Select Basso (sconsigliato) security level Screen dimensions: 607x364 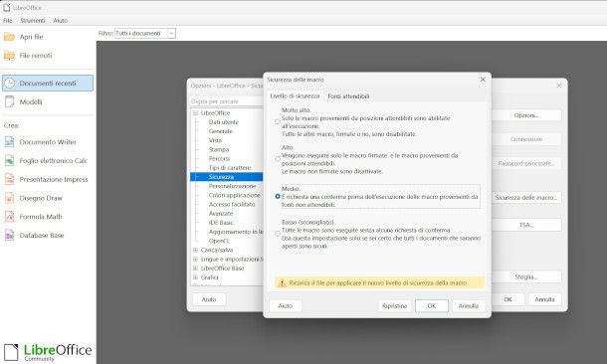tap(278, 234)
